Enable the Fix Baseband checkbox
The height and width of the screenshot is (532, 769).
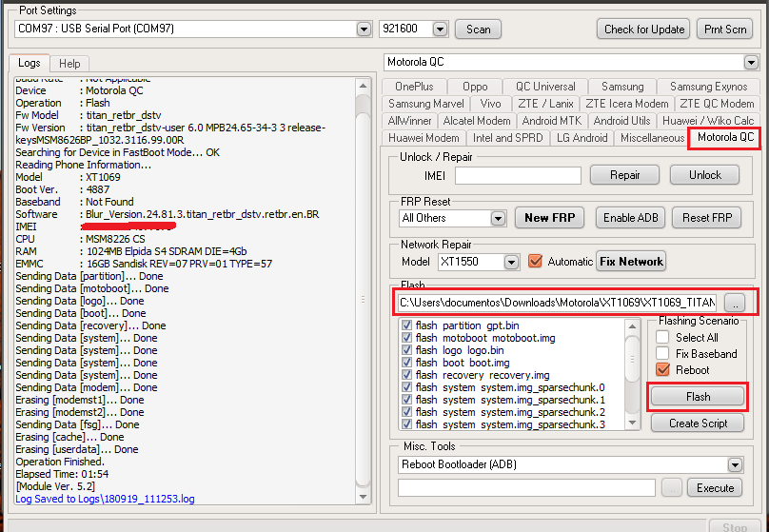(x=662, y=353)
